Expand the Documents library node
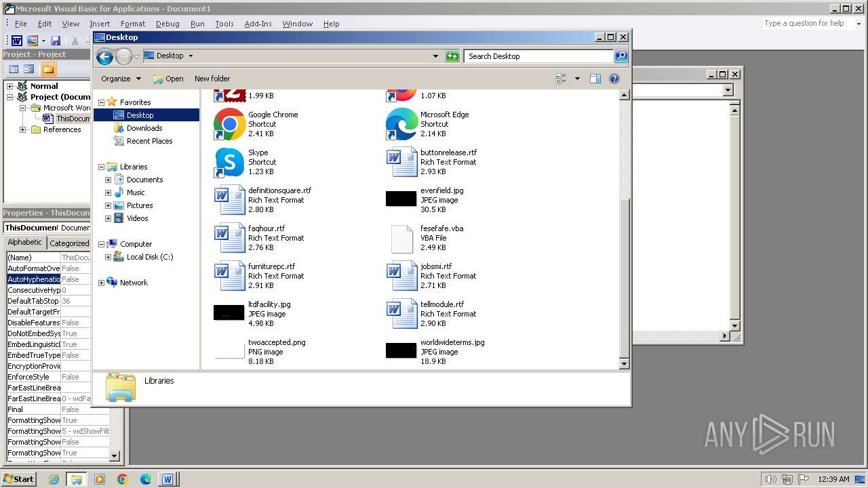This screenshot has height=488, width=868. point(108,180)
